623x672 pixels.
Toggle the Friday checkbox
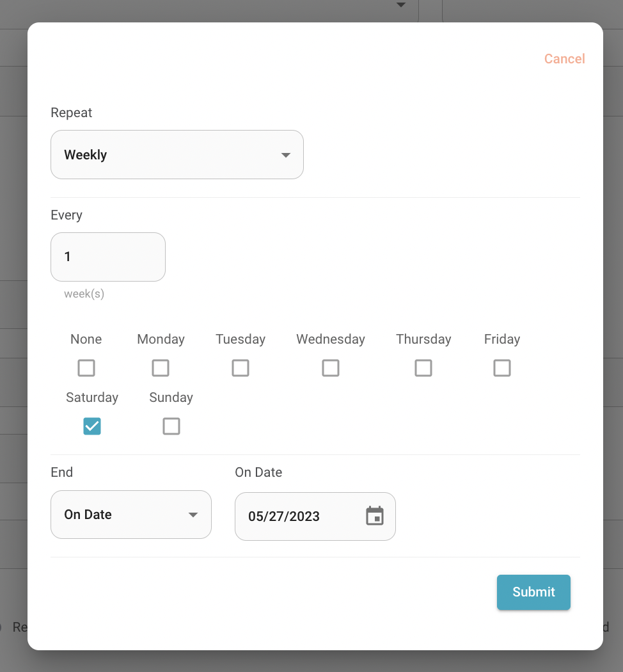click(x=502, y=368)
